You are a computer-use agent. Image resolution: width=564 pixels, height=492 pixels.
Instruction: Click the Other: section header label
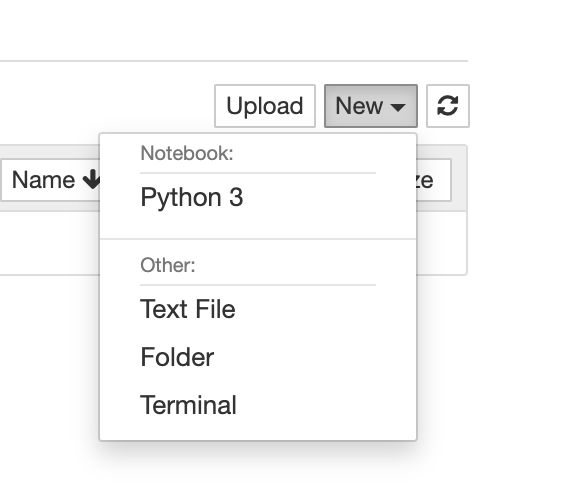tap(168, 265)
